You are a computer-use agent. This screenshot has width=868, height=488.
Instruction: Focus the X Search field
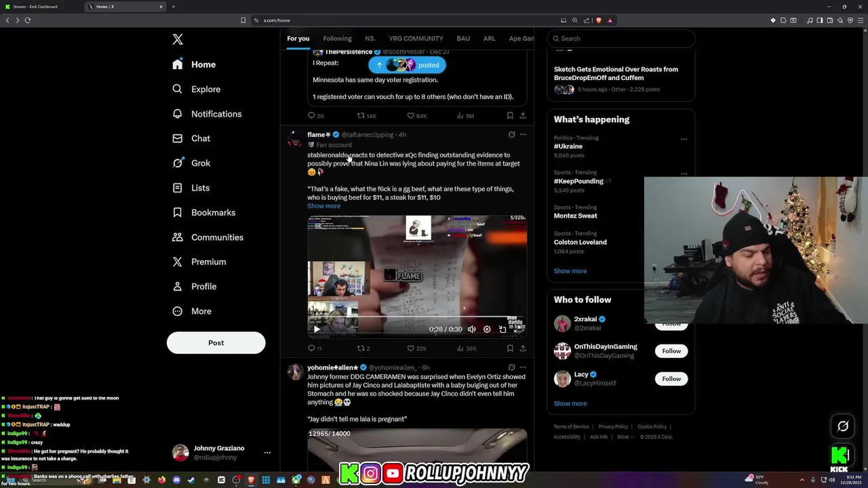coord(622,39)
